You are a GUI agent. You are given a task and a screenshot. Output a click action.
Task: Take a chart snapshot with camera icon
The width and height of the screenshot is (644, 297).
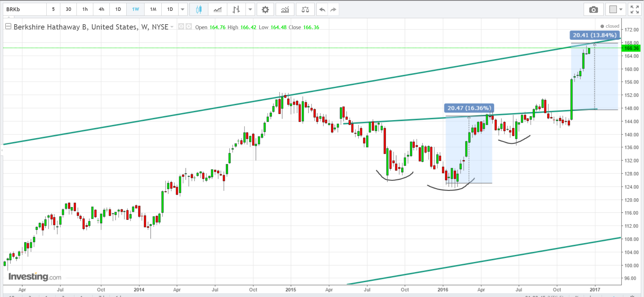point(593,9)
